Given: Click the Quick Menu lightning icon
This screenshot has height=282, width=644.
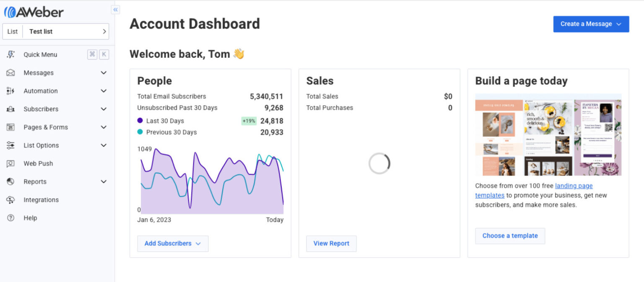Looking at the screenshot, I should tap(10, 54).
